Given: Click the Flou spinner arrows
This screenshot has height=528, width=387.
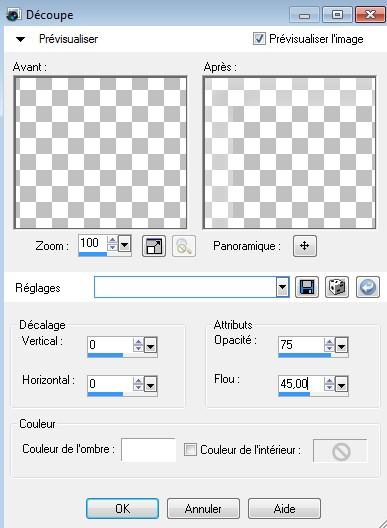Looking at the screenshot, I should point(329,384).
